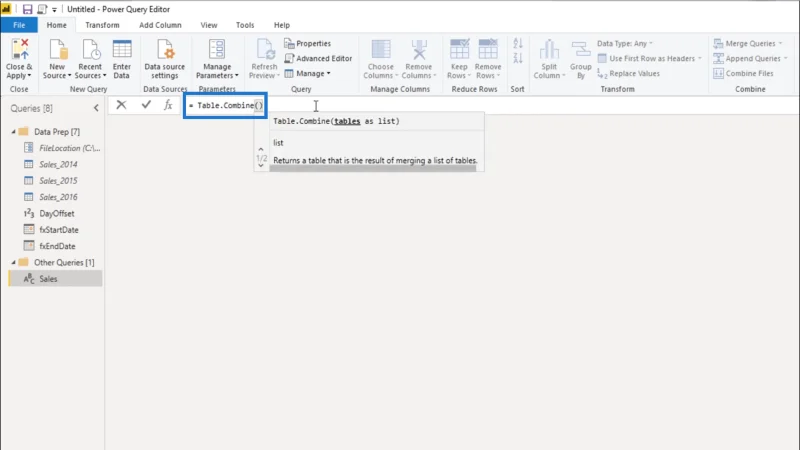Switch to the Tools tab
This screenshot has height=450, width=800.
[245, 25]
